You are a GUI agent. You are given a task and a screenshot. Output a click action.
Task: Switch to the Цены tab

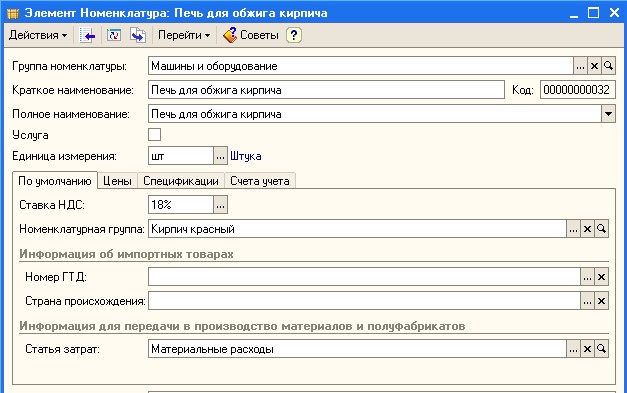(x=117, y=181)
